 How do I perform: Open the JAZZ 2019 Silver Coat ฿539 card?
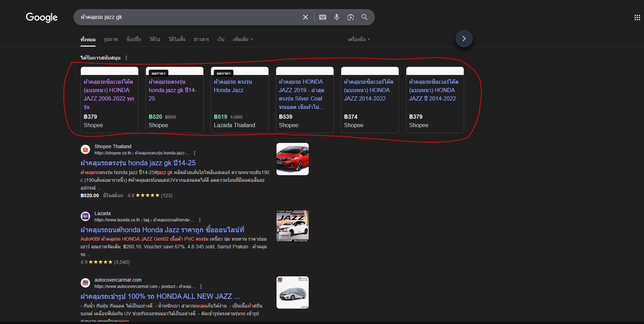tap(305, 100)
